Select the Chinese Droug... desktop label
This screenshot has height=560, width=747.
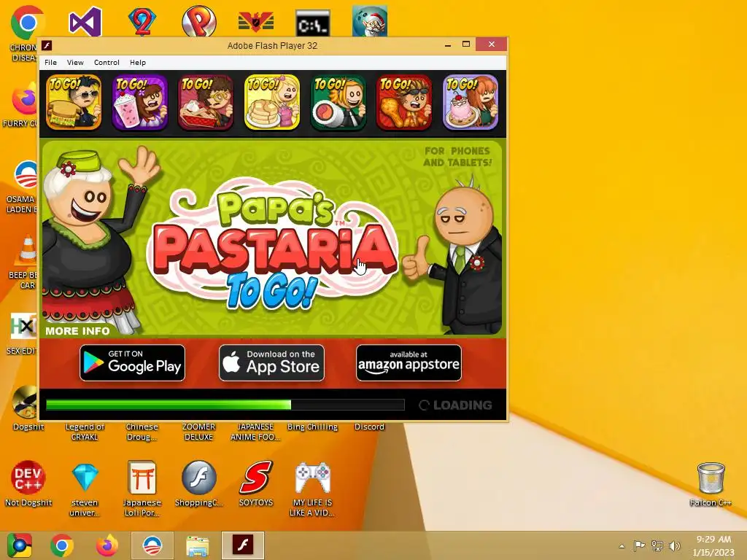click(x=142, y=432)
